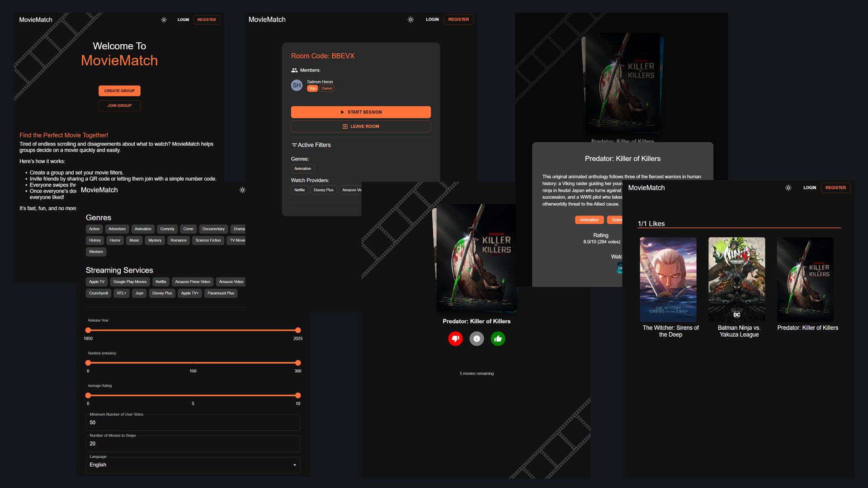Click the gray movie info icon
Screen dimensions: 868x488
pos(476,339)
